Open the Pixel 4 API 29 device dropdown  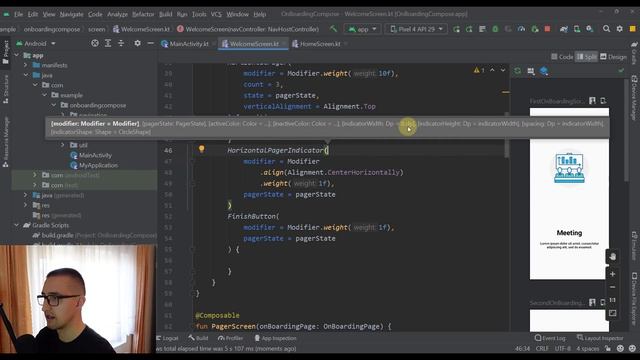point(416,29)
